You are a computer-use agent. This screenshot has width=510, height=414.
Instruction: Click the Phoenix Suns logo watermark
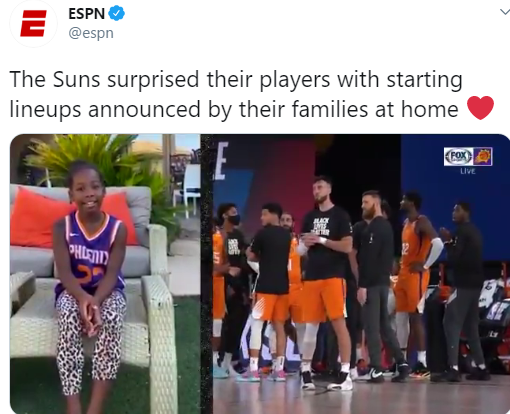click(x=483, y=156)
